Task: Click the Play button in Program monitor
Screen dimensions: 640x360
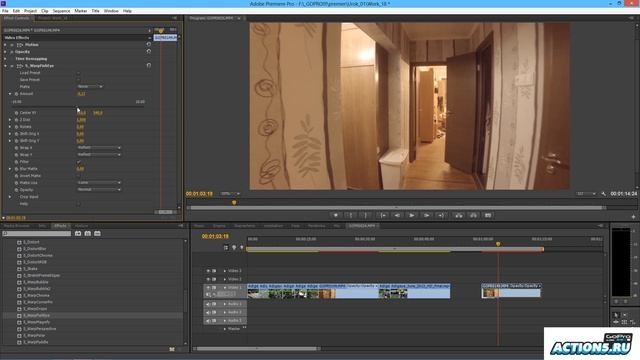Action: 411,216
